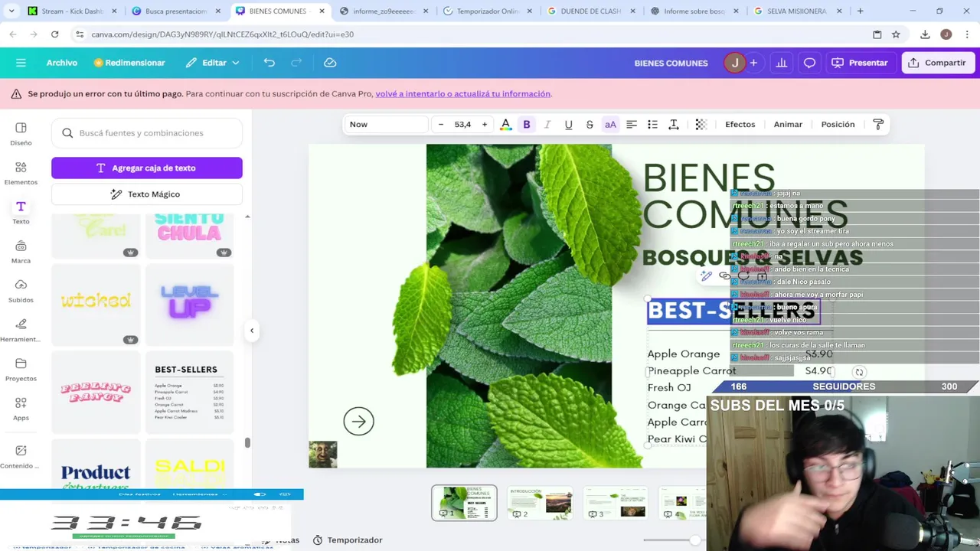The width and height of the screenshot is (980, 551).
Task: Toggle bulleted list
Action: pos(652,125)
